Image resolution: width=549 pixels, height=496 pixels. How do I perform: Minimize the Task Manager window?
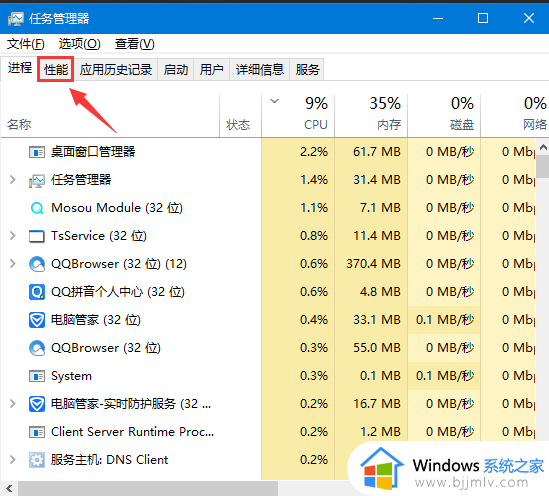438,18
